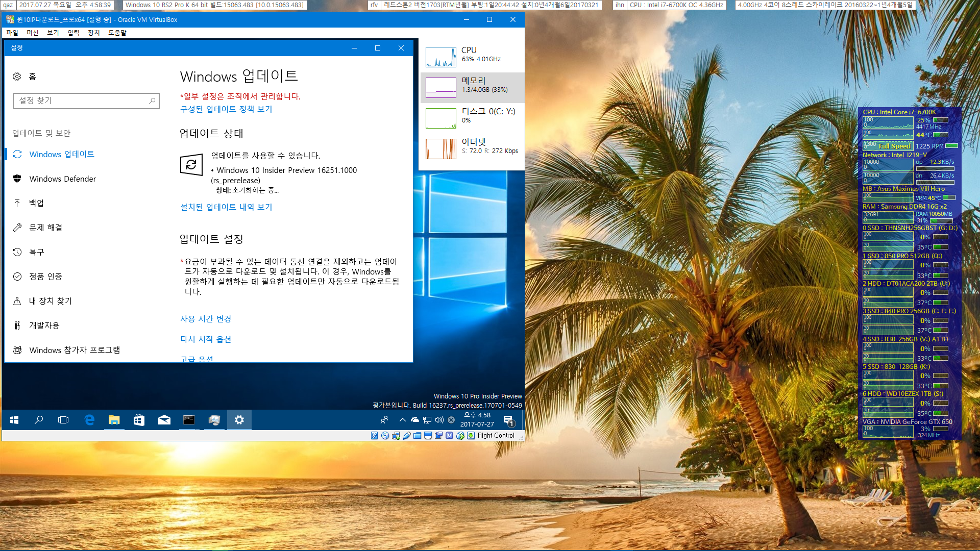Open the VirtualBox 보기 menu
Image resolution: width=980 pixels, height=551 pixels.
[53, 33]
